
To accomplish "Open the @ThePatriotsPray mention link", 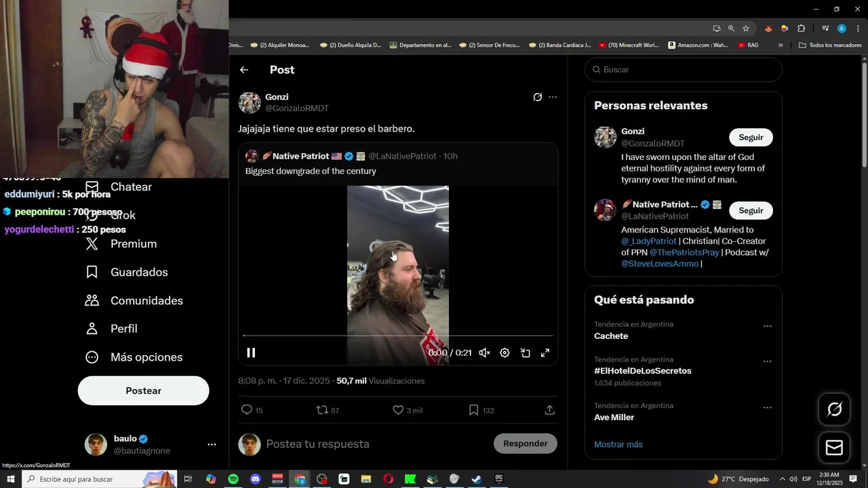I will tap(684, 252).
